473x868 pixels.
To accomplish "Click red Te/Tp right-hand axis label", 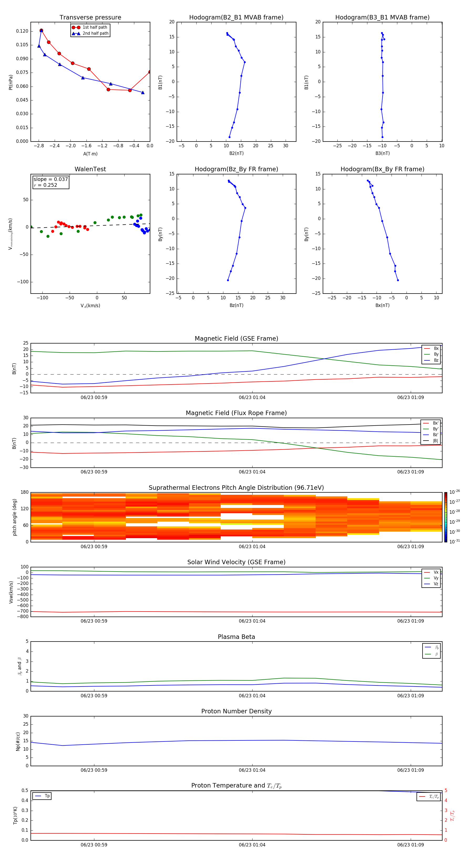I will [453, 816].
